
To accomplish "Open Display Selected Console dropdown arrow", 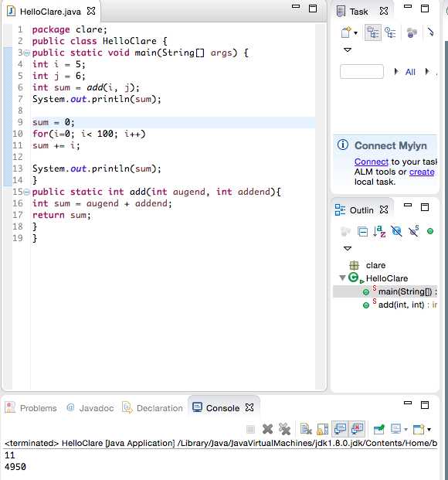I will 406,430.
